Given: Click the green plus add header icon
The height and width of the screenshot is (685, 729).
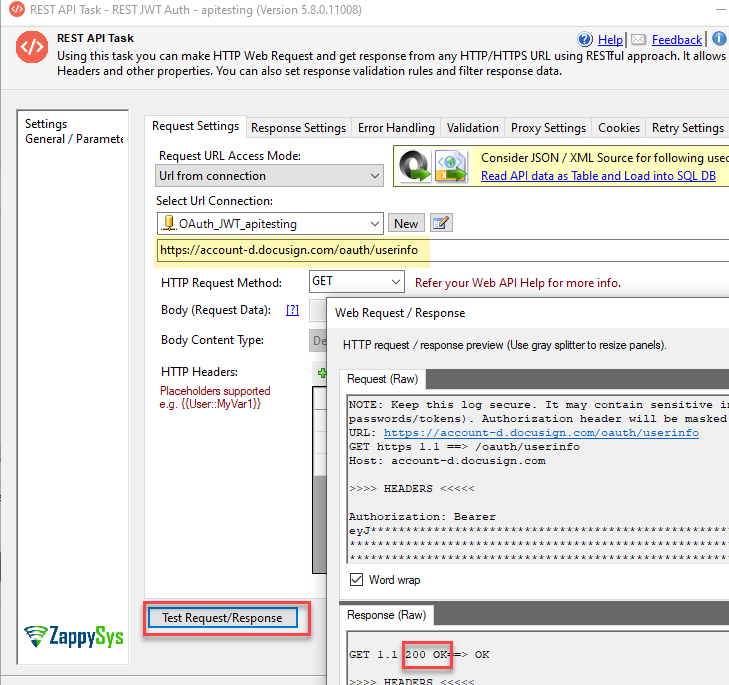Looking at the screenshot, I should tap(322, 373).
